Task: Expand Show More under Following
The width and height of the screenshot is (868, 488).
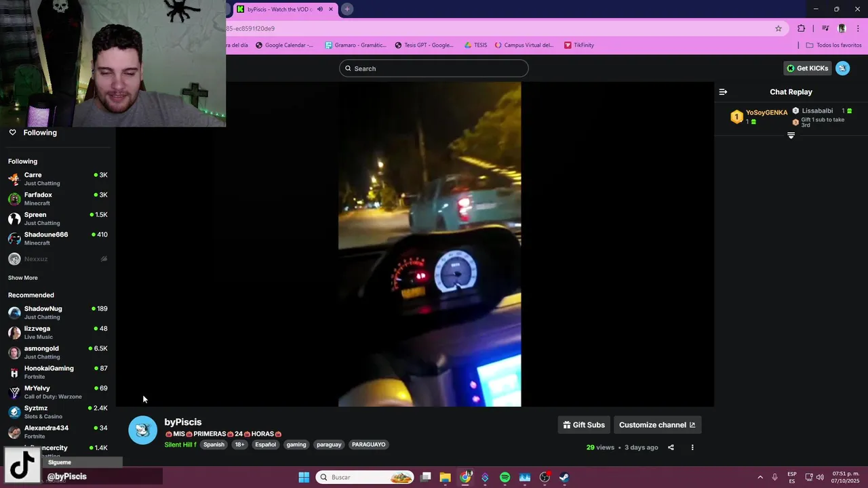Action: point(23,278)
